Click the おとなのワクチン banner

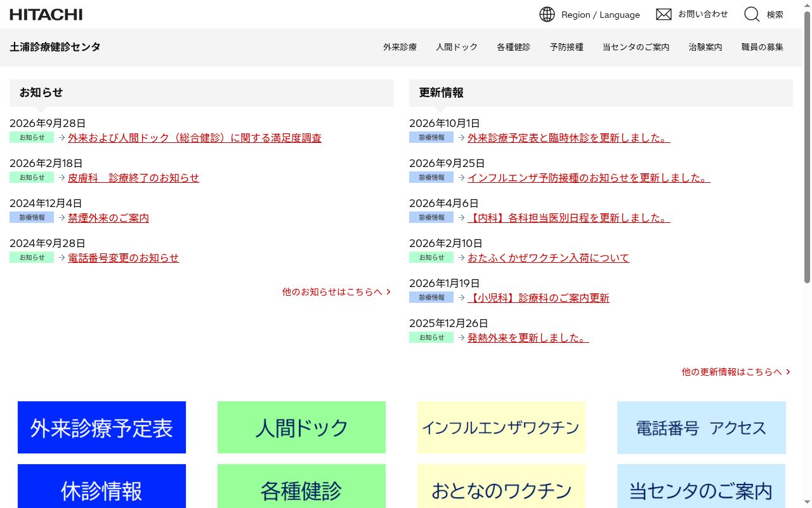(x=501, y=486)
